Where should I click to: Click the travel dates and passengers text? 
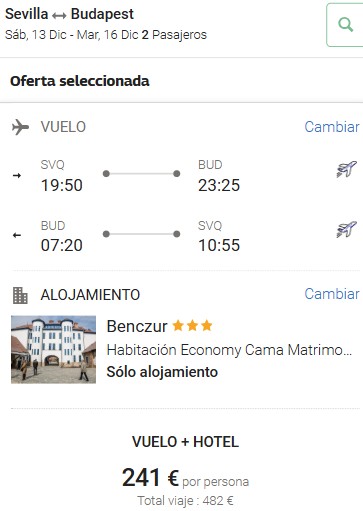click(106, 35)
